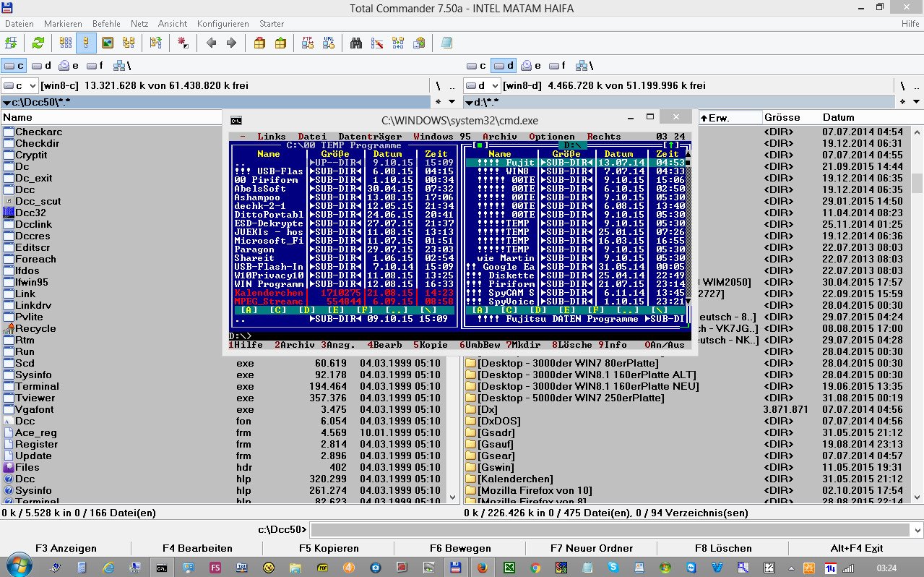Click the Unpack files box icon
The height and width of the screenshot is (577, 924).
(x=280, y=43)
